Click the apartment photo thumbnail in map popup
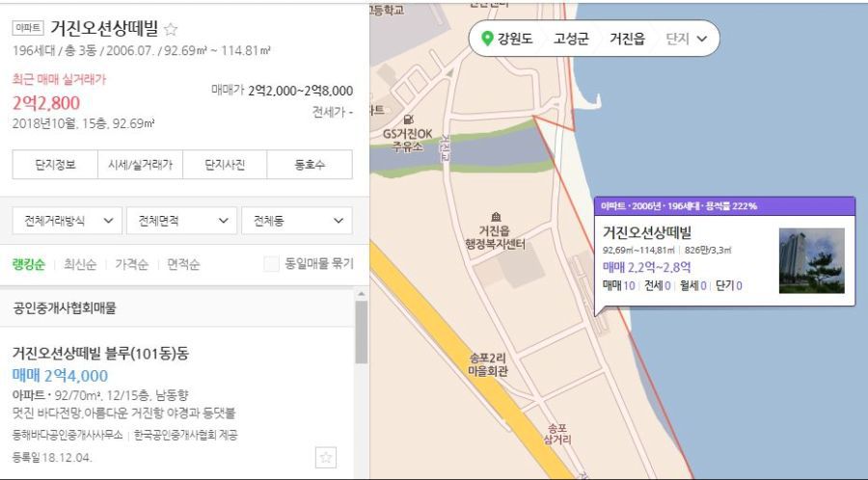 coord(811,260)
